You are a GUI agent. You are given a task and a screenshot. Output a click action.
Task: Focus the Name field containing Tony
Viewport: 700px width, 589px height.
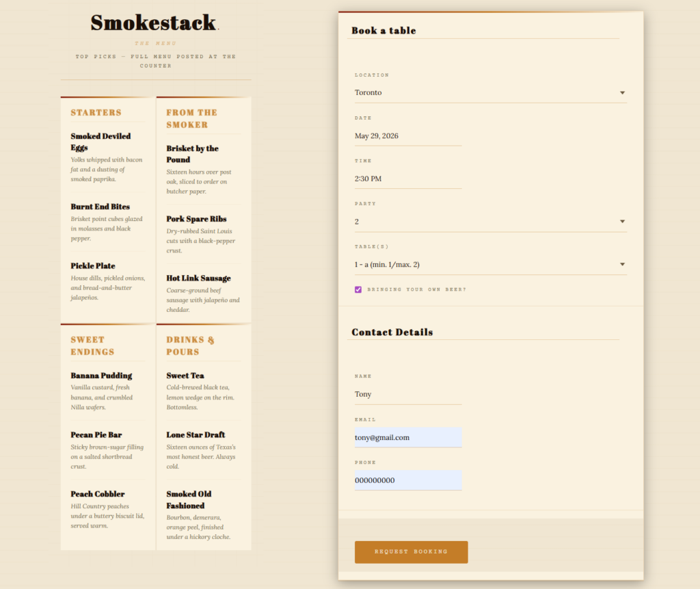[408, 394]
